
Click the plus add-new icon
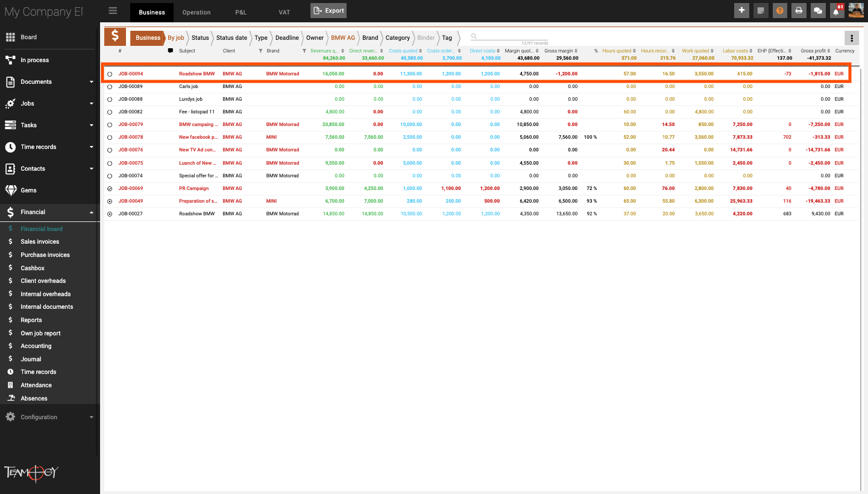(x=741, y=10)
